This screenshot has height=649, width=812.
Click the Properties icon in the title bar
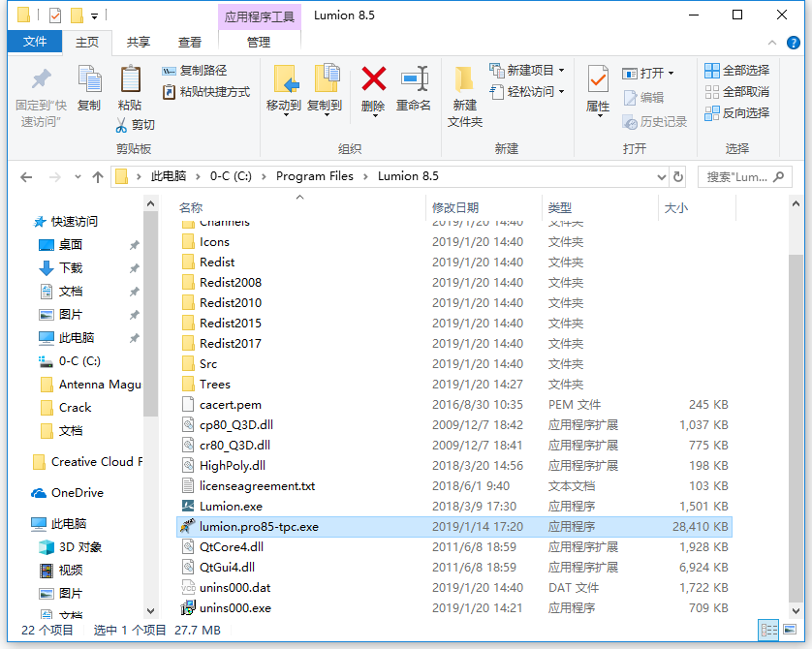55,15
